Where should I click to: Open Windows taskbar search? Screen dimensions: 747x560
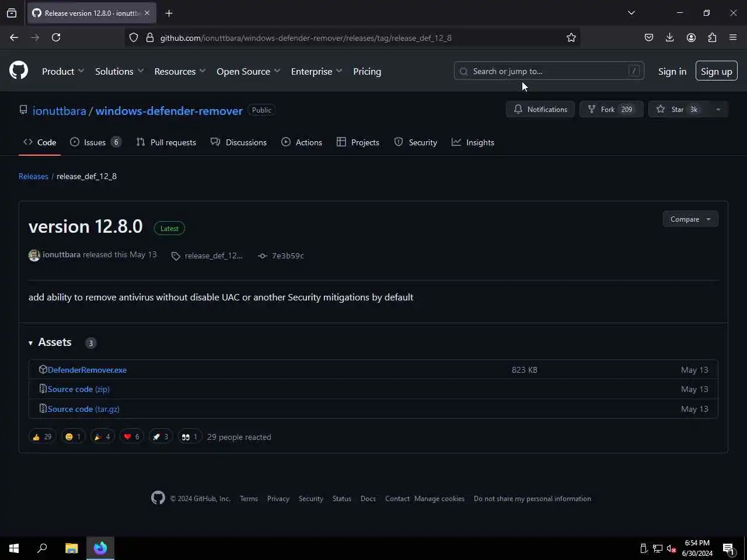42,548
